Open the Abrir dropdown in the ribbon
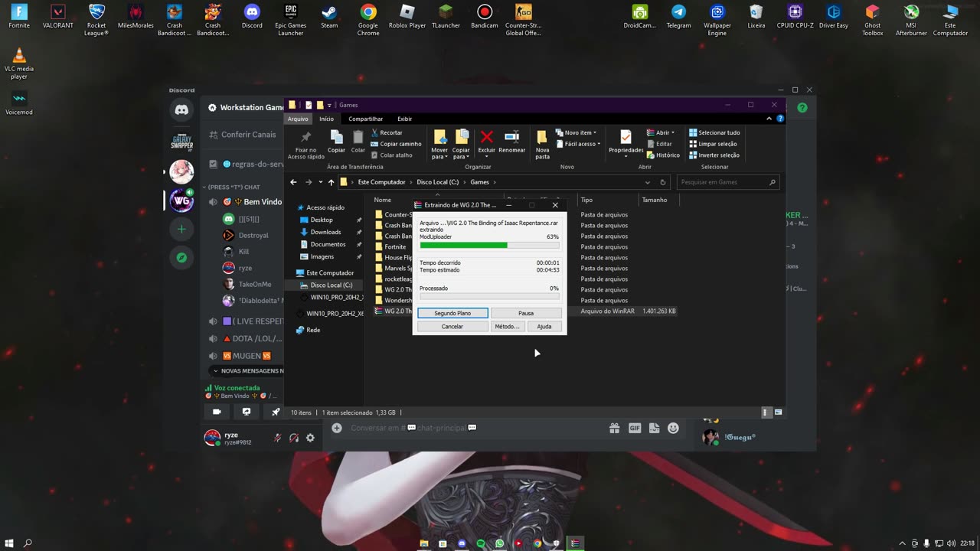The image size is (980, 551). (661, 132)
